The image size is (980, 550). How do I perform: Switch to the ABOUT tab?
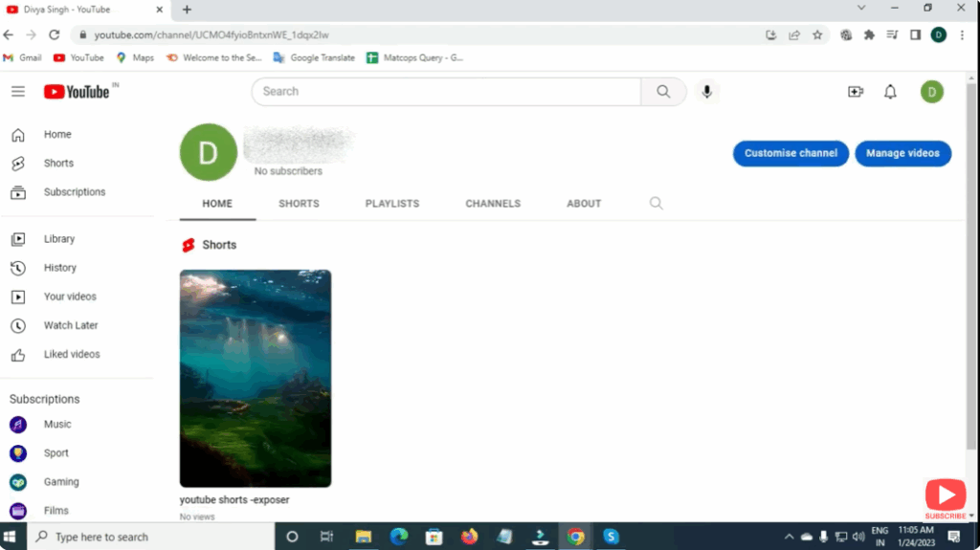(584, 204)
